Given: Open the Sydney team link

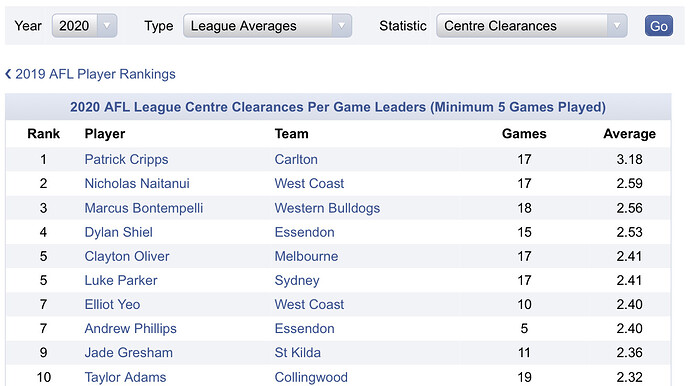Looking at the screenshot, I should click(297, 280).
